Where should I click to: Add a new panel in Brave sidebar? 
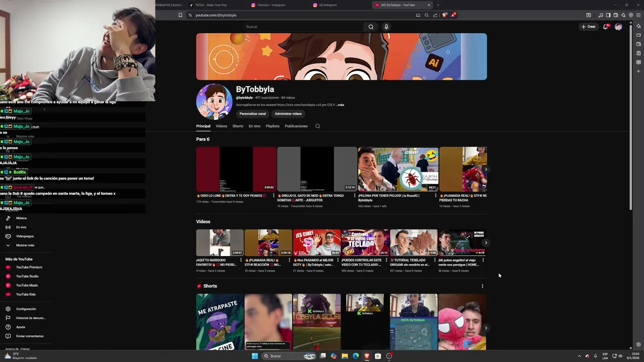638,71
